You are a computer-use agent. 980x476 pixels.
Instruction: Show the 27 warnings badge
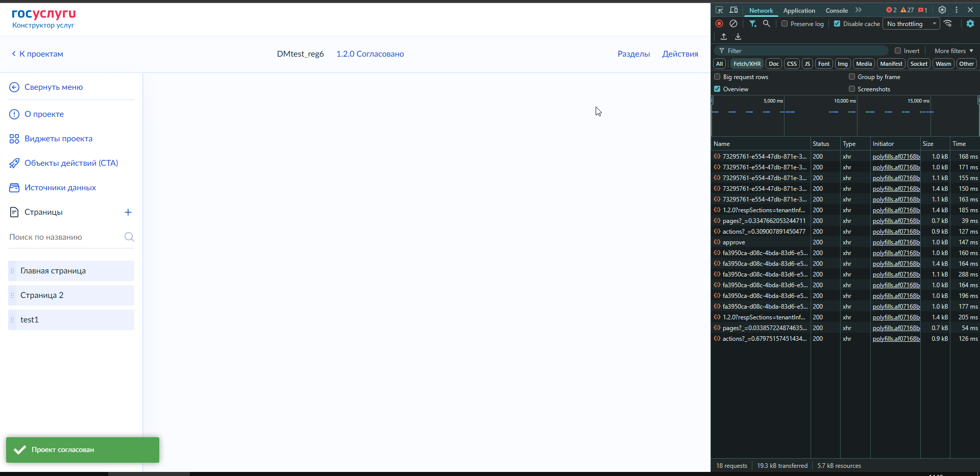[x=907, y=10]
